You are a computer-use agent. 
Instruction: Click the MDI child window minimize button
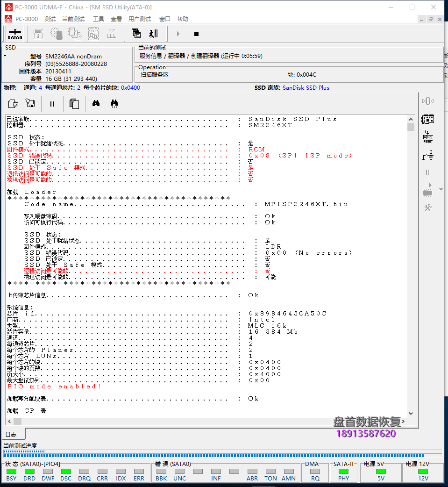[421, 19]
